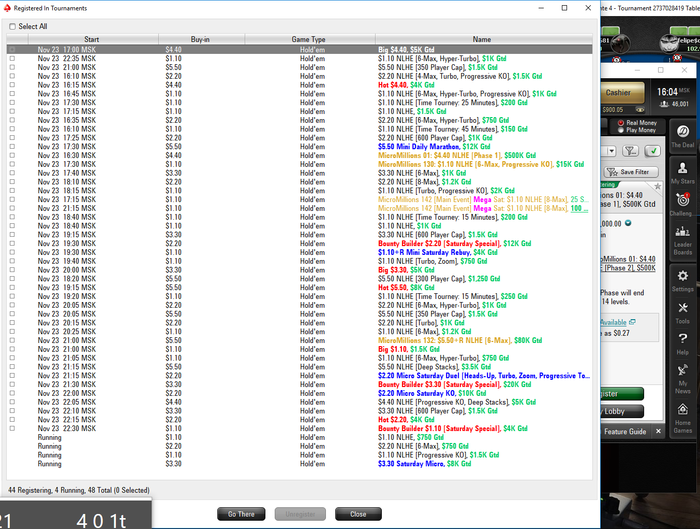
Task: Select the Hot $5.50, $8K Gtd row
Action: 299,287
